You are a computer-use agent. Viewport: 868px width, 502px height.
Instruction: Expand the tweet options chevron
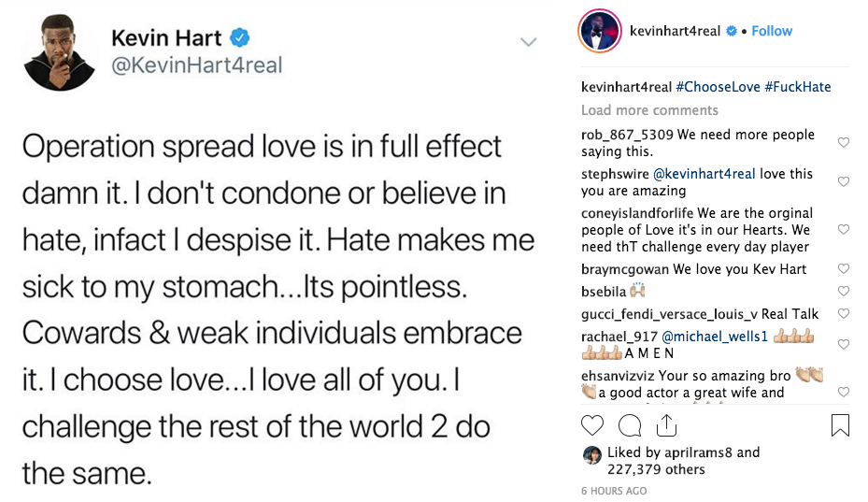click(529, 42)
